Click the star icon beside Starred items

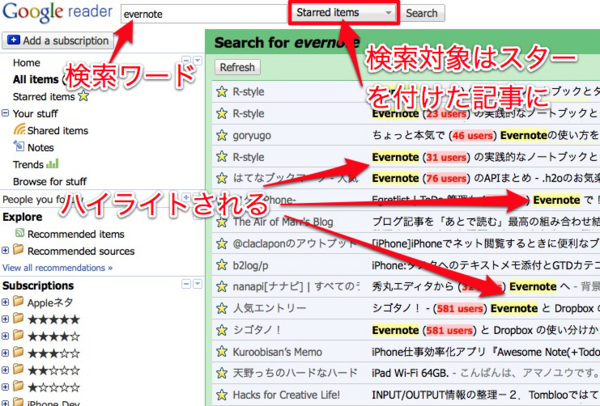tap(83, 96)
